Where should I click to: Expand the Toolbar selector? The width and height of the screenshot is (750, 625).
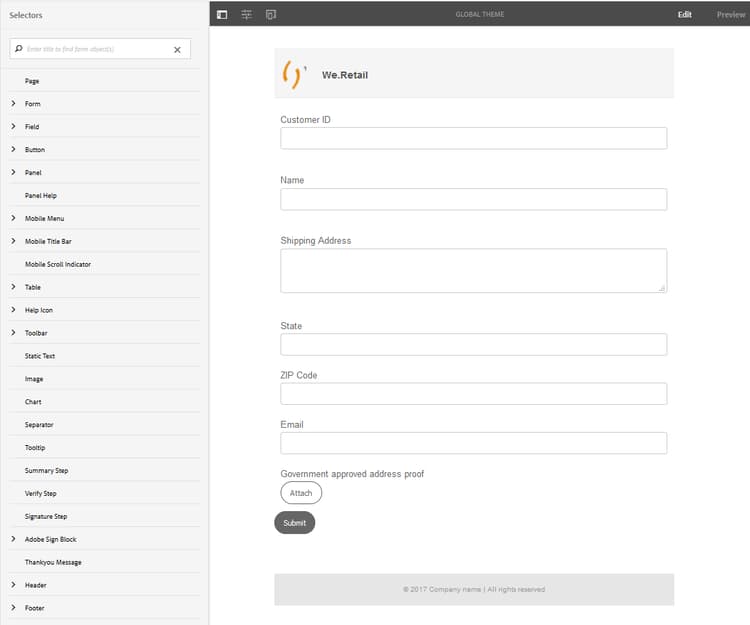13,333
